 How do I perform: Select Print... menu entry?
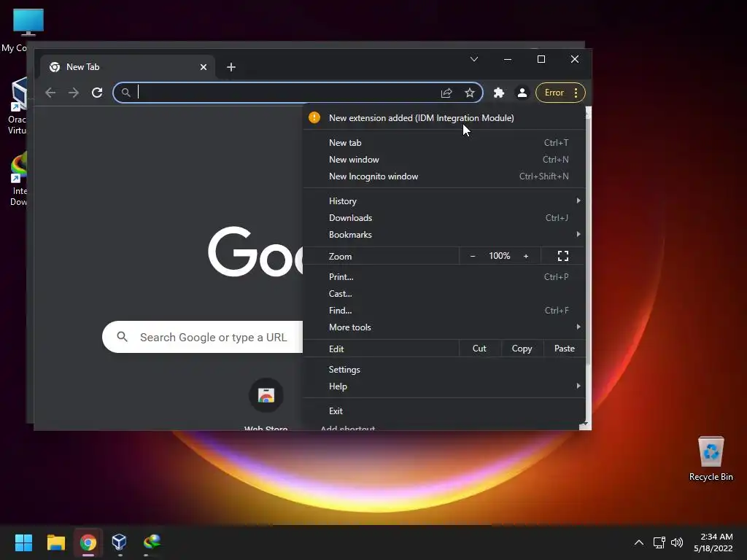click(x=444, y=276)
